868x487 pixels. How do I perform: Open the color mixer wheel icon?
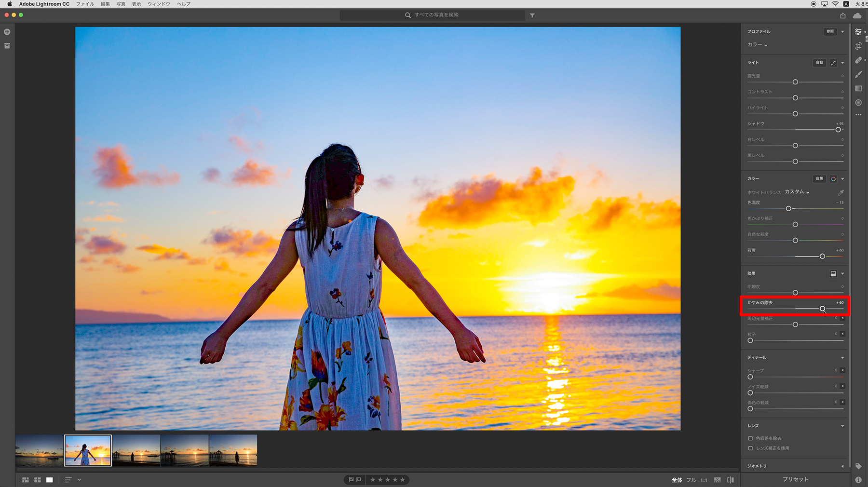pyautogui.click(x=833, y=179)
